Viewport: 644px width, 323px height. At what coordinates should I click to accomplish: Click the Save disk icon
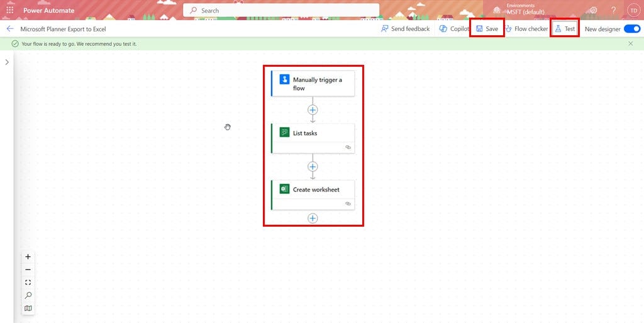pos(479,29)
